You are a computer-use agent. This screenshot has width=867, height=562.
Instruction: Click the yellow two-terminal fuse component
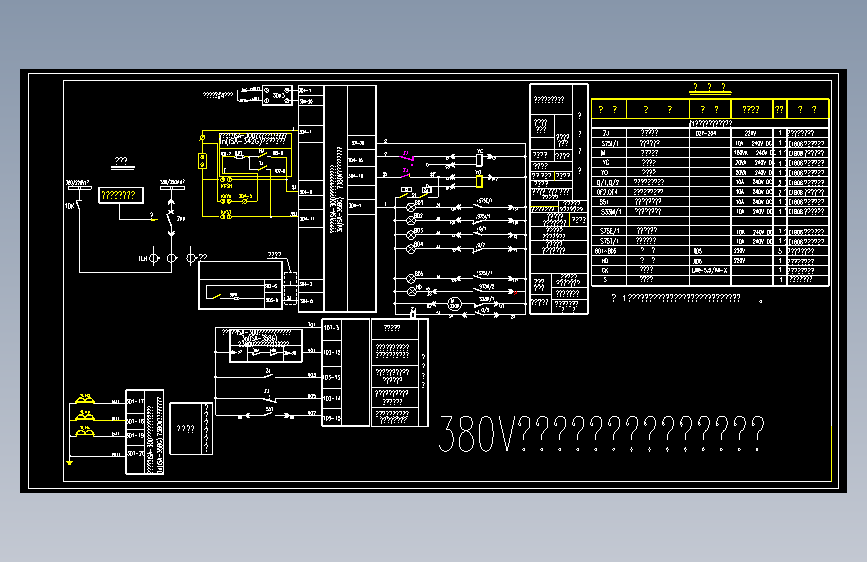click(x=202, y=161)
